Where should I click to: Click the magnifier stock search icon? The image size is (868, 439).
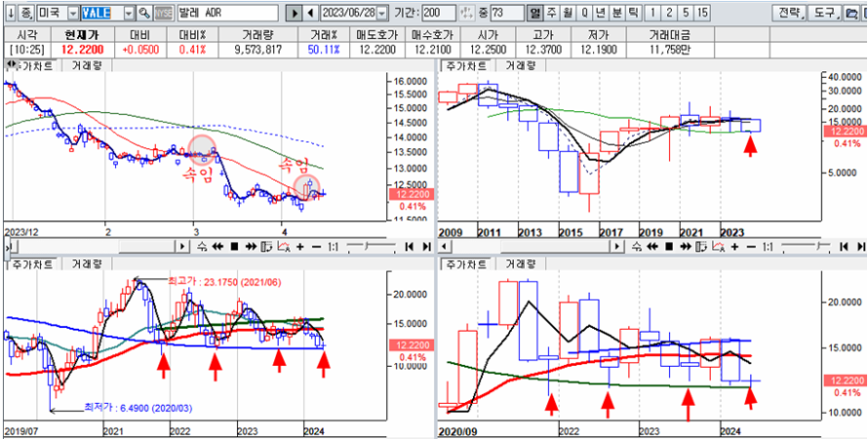coord(144,13)
